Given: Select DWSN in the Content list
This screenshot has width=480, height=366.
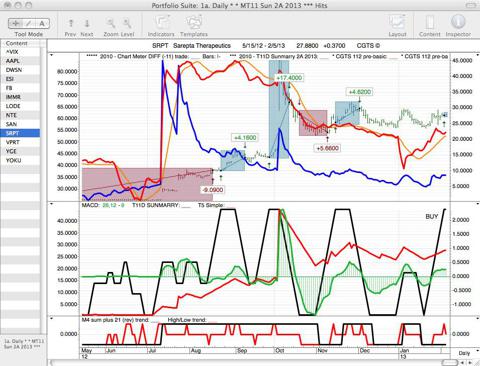Looking at the screenshot, I should click(20, 70).
